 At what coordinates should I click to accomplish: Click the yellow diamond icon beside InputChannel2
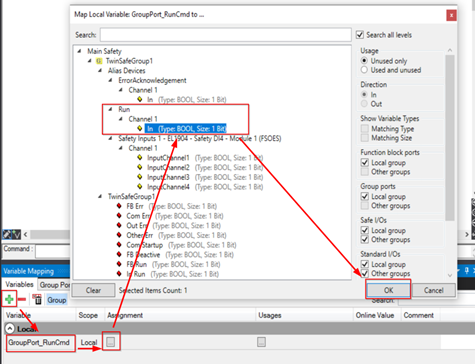[140, 167]
